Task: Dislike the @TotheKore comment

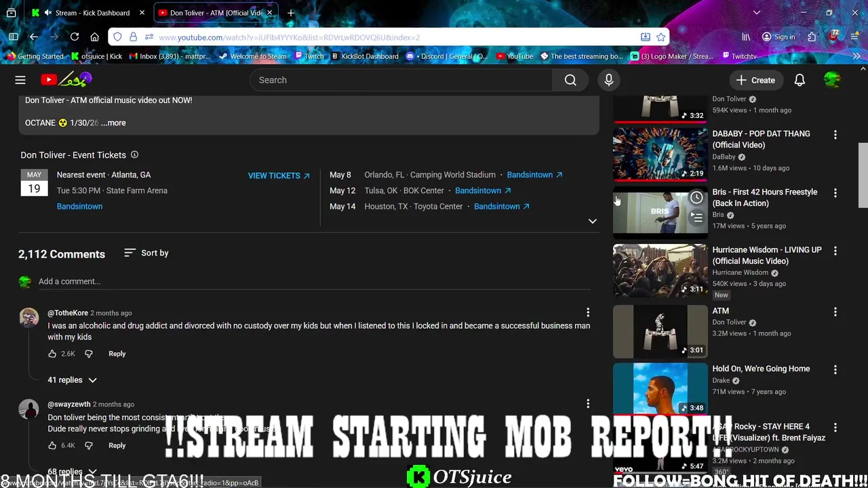Action: (88, 354)
